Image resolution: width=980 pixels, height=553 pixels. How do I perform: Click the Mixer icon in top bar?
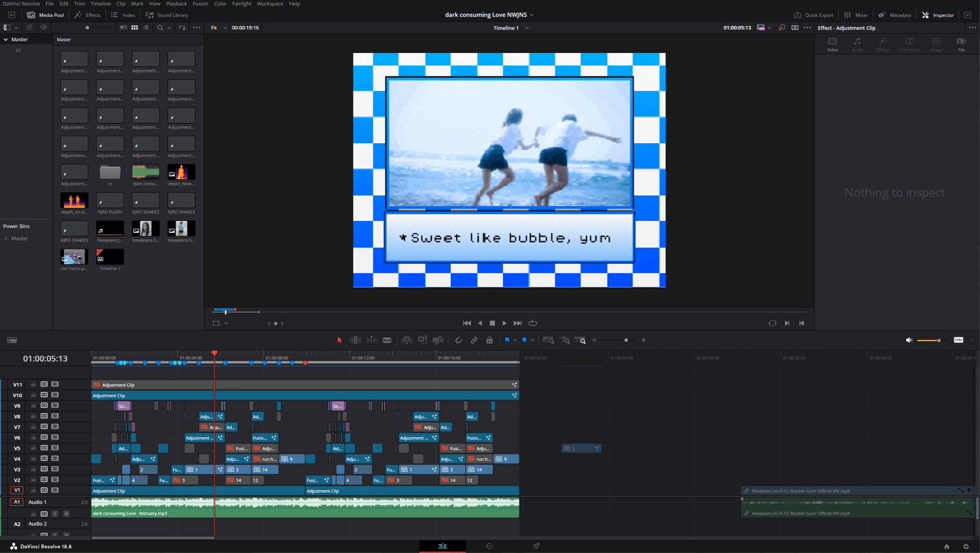(857, 15)
